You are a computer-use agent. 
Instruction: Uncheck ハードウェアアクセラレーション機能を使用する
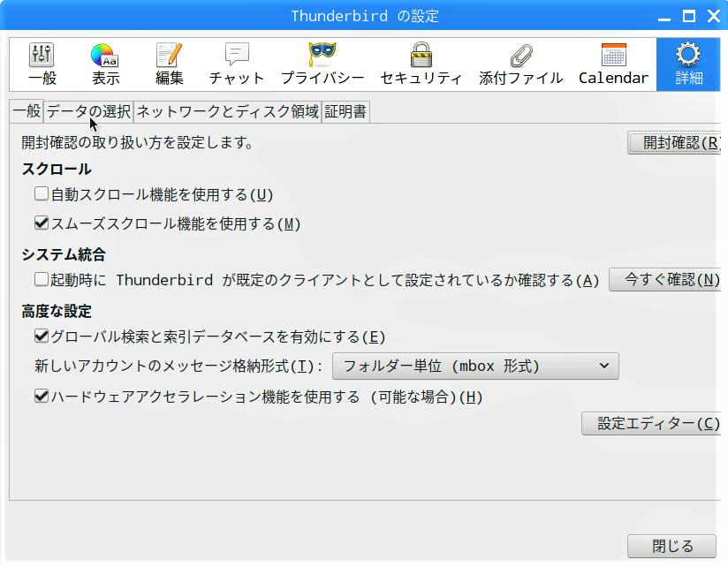click(x=42, y=396)
